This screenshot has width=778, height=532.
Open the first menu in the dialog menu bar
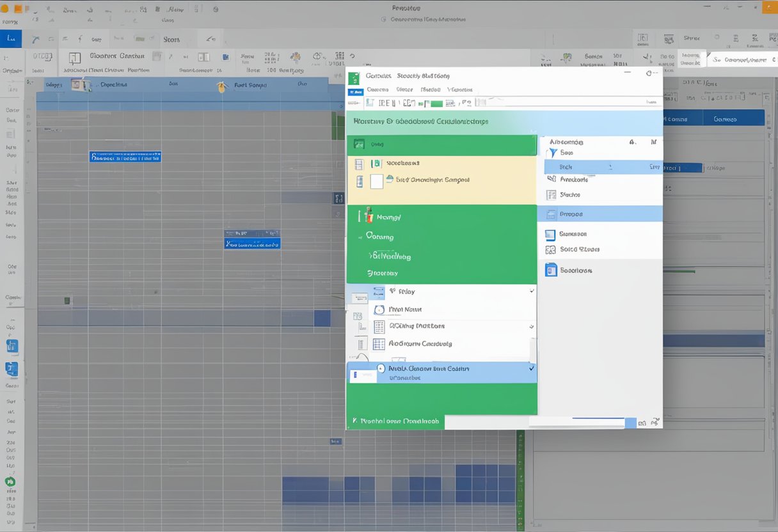point(377,90)
